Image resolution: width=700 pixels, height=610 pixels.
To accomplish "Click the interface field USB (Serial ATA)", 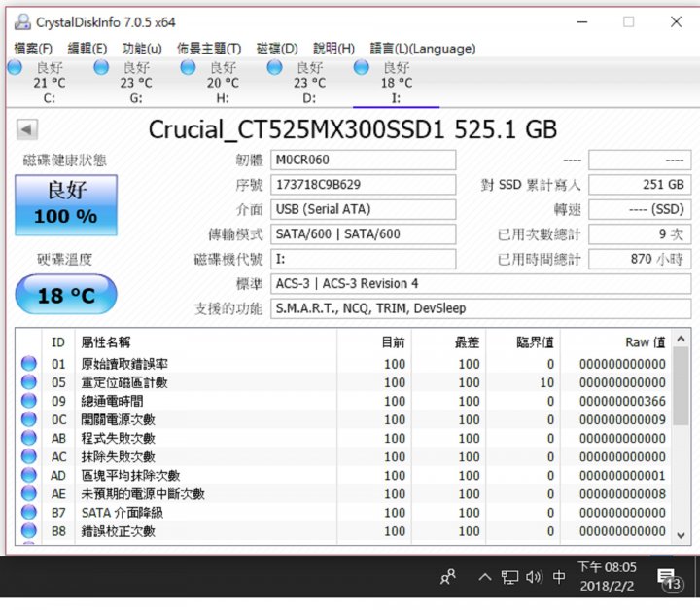I will 363,209.
